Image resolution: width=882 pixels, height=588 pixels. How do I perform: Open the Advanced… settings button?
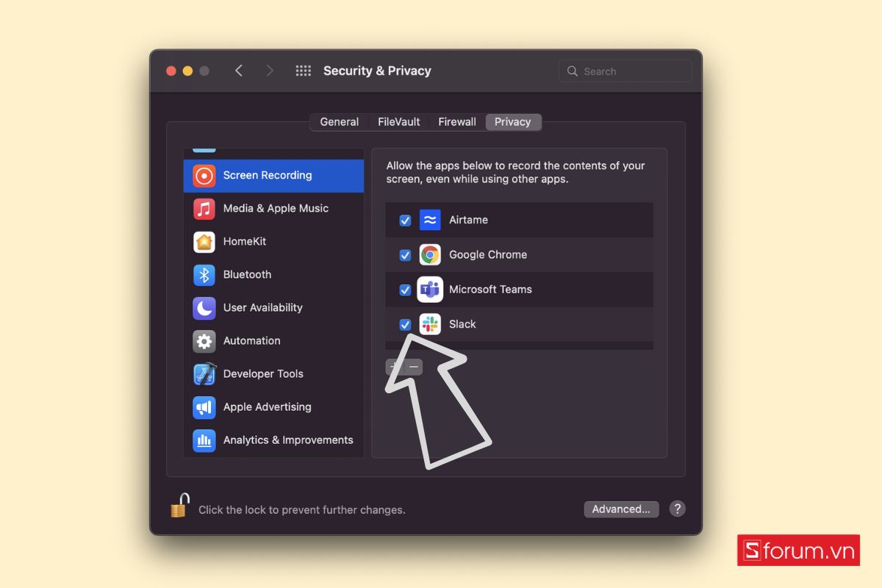click(x=621, y=509)
